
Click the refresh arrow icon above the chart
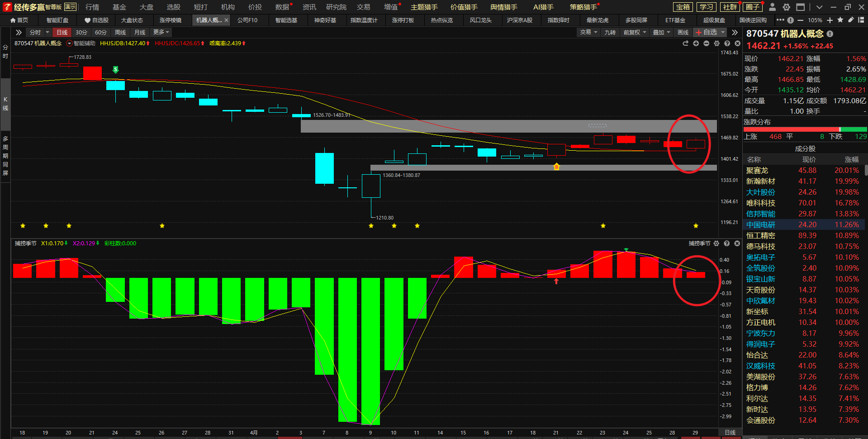click(685, 43)
